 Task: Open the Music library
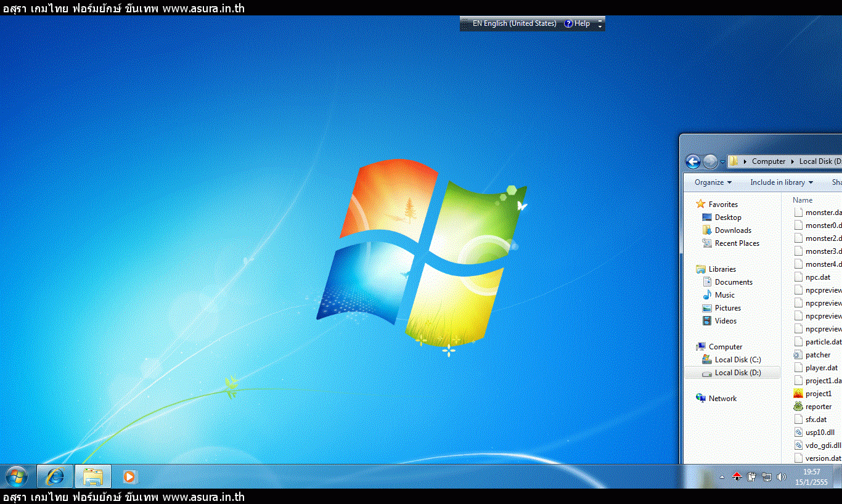[724, 295]
